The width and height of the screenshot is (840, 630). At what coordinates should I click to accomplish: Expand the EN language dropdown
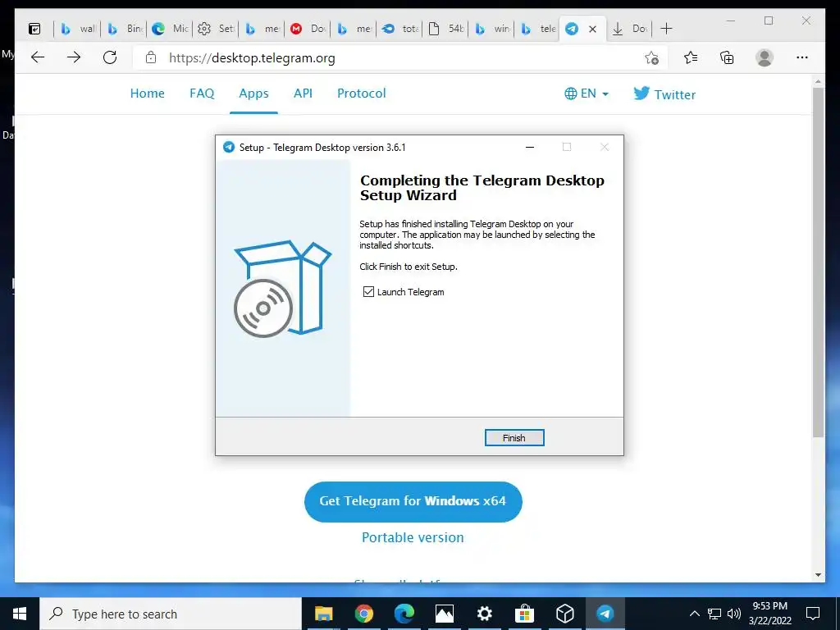587,94
